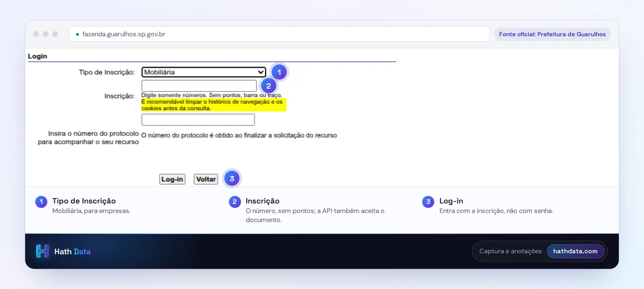Click the yellow highlighted cookie cleaning notice
This screenshot has width=644, height=289.
pos(213,105)
